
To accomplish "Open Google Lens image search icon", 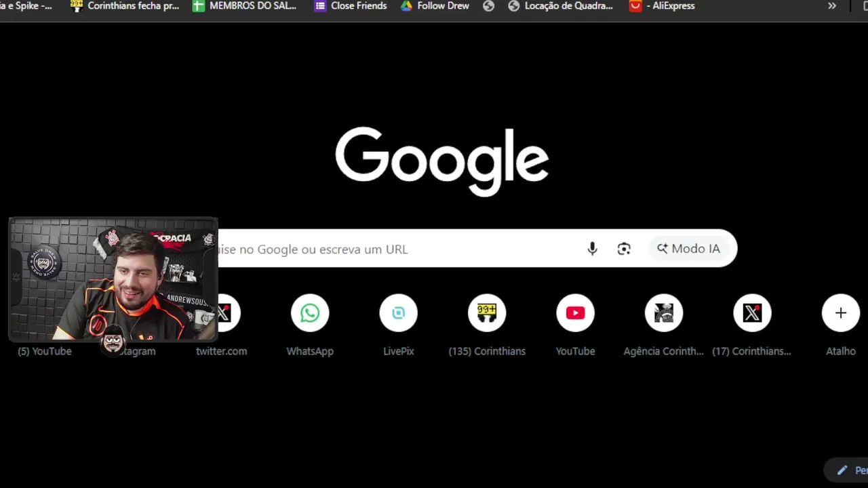I will (624, 249).
